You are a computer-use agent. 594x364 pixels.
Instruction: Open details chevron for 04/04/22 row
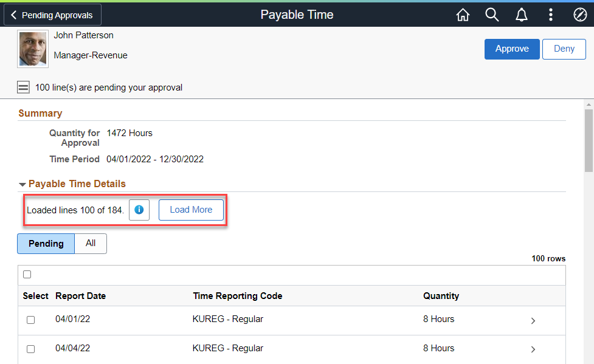(533, 349)
